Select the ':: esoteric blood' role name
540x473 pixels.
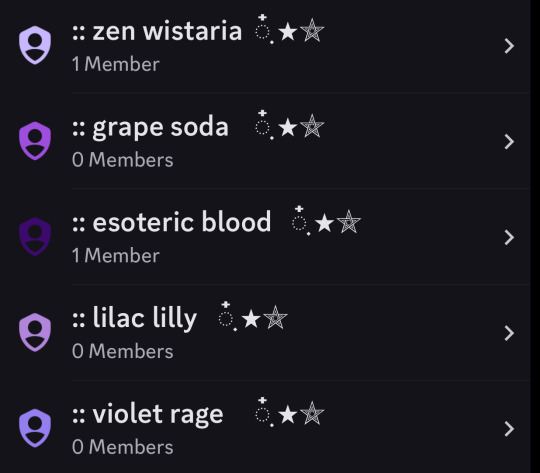pos(172,222)
